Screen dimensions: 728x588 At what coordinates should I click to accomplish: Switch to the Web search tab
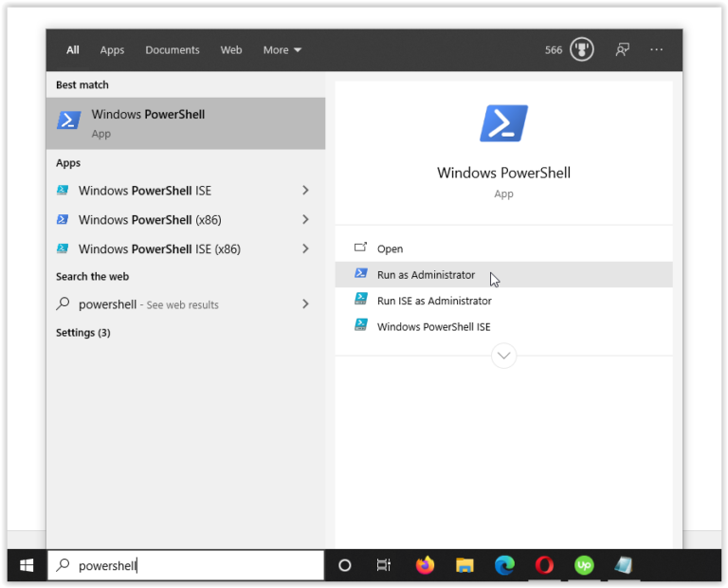231,49
